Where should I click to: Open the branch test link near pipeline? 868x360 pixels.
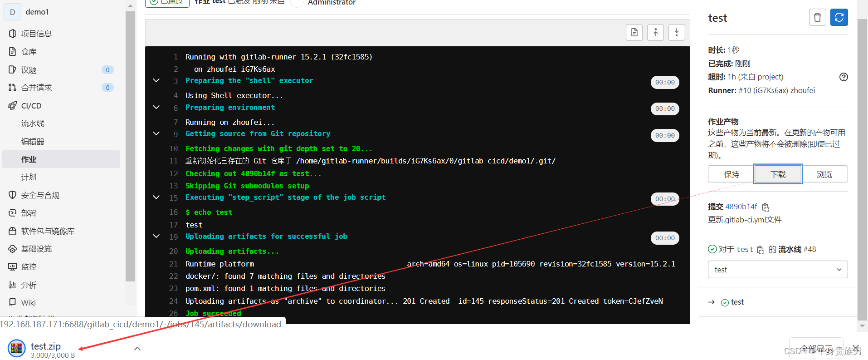(x=744, y=249)
